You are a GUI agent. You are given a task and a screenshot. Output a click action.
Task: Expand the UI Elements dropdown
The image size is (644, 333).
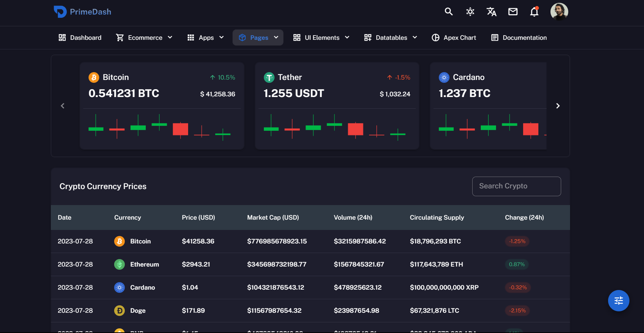pyautogui.click(x=321, y=38)
